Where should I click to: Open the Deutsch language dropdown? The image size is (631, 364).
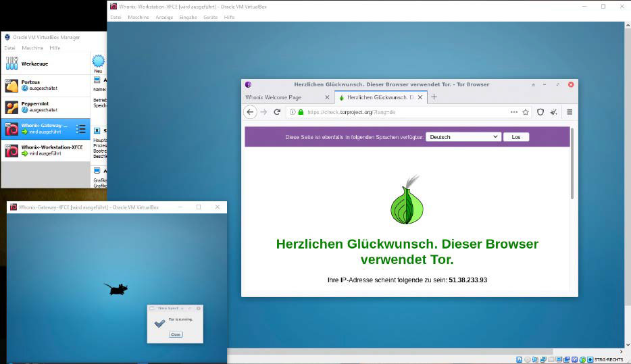tap(463, 136)
